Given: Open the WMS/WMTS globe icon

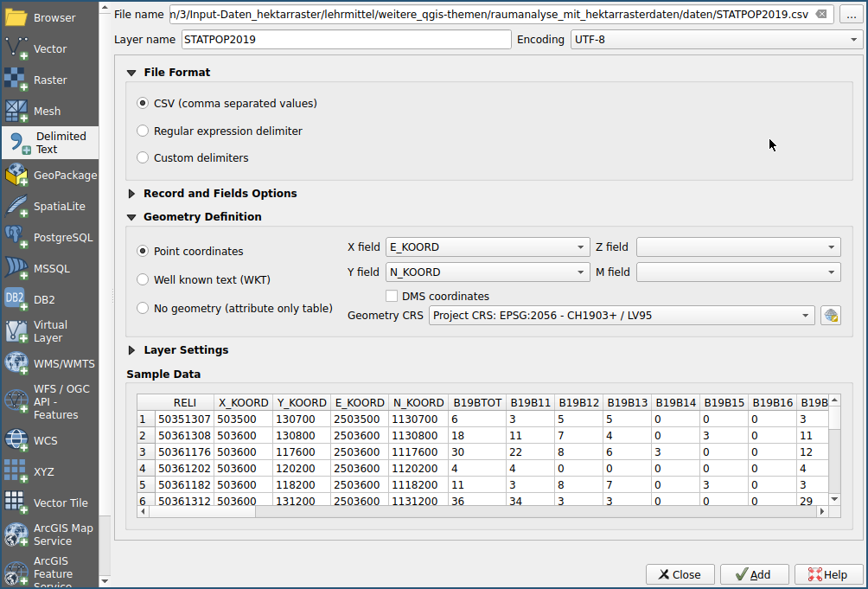Looking at the screenshot, I should pos(17,363).
